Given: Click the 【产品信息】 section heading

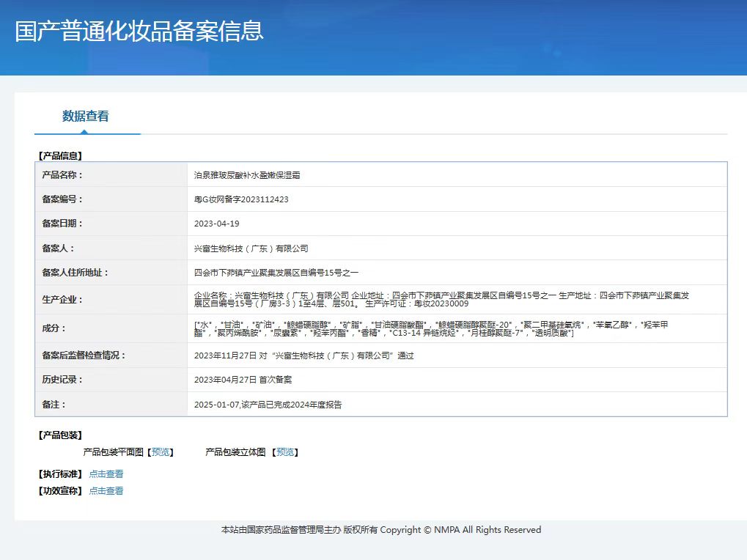Looking at the screenshot, I should click(x=60, y=155).
